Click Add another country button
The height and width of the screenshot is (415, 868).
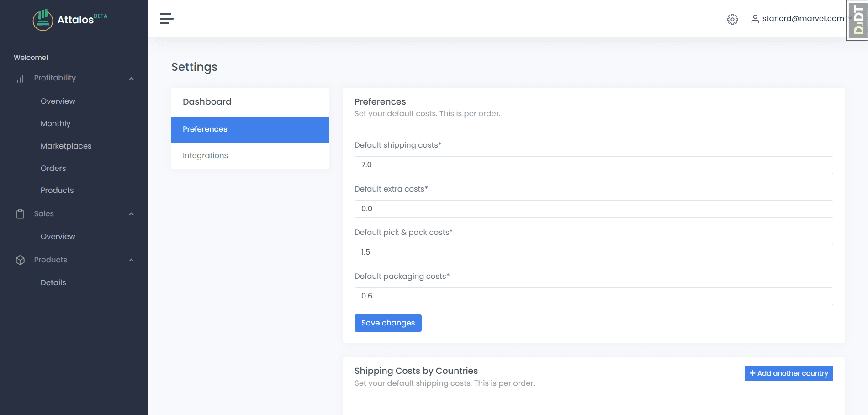click(789, 373)
